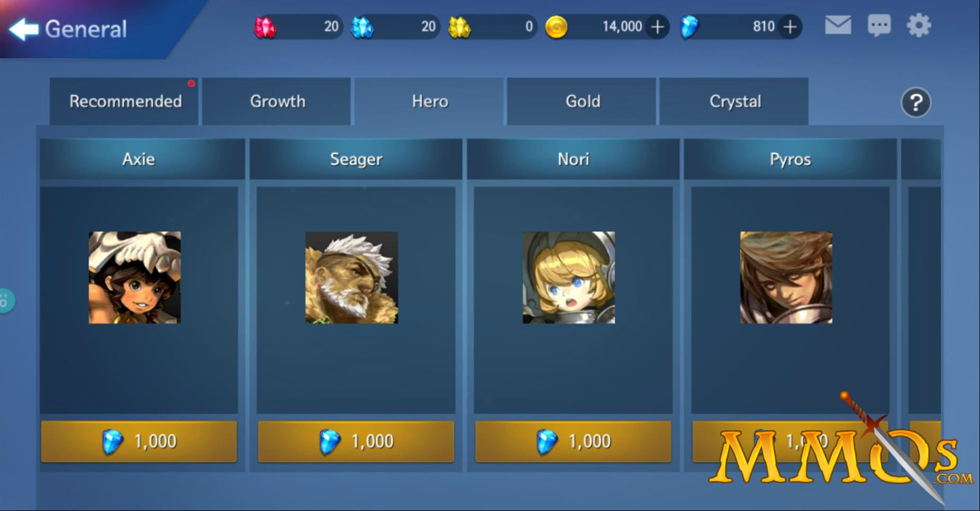The width and height of the screenshot is (980, 511).
Task: Tap the yellow gem currency icon
Action: (460, 27)
